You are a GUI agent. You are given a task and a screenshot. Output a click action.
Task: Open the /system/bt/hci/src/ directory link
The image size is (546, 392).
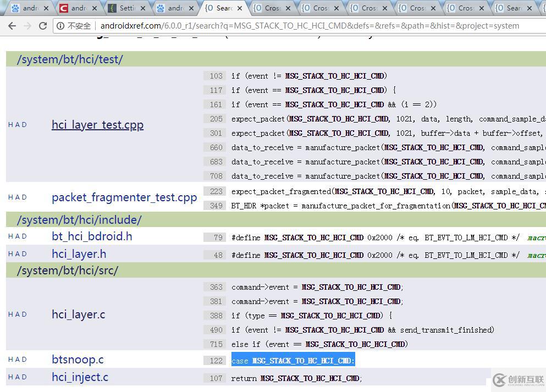(x=68, y=270)
